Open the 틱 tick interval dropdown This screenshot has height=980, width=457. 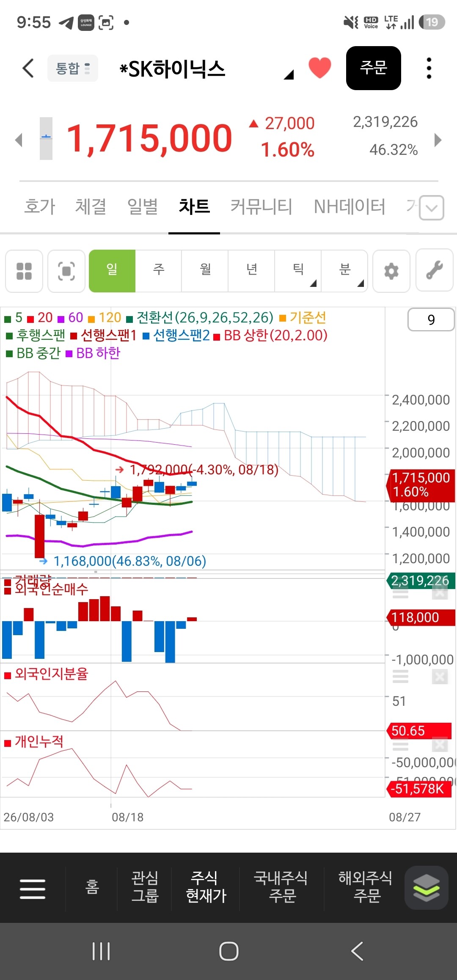point(298,271)
